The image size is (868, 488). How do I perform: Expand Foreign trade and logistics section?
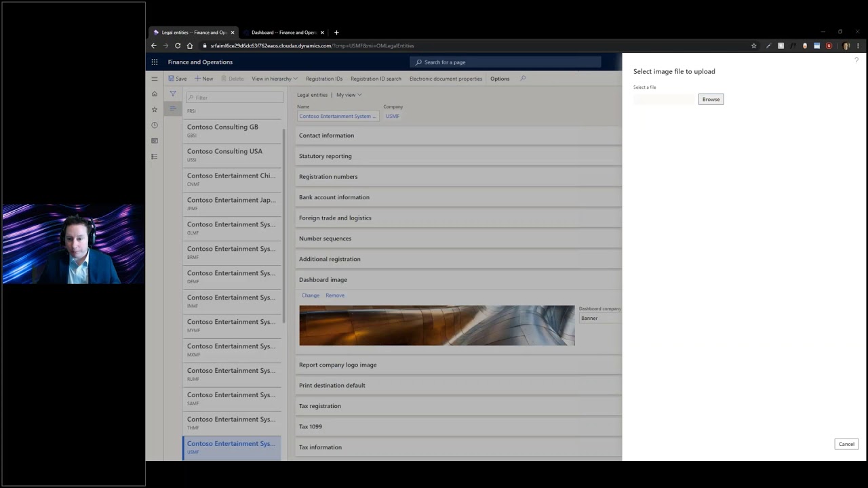(459, 218)
